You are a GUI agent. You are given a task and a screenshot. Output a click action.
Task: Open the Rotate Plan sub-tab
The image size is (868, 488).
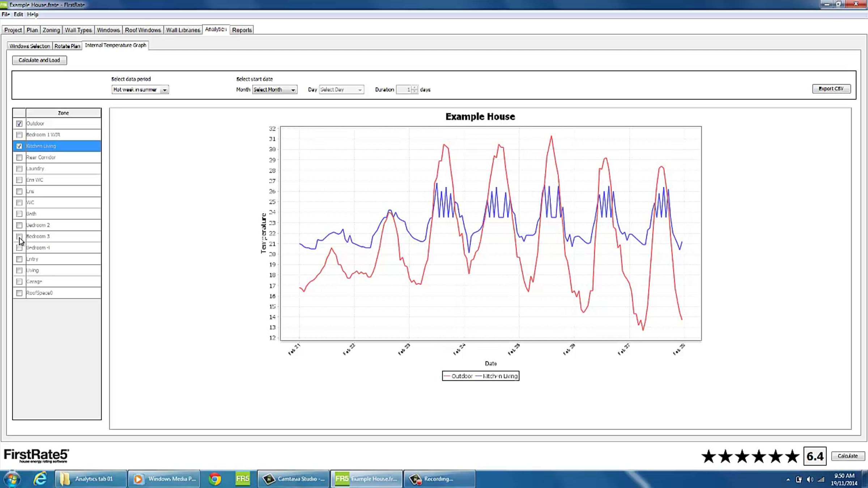tap(67, 46)
